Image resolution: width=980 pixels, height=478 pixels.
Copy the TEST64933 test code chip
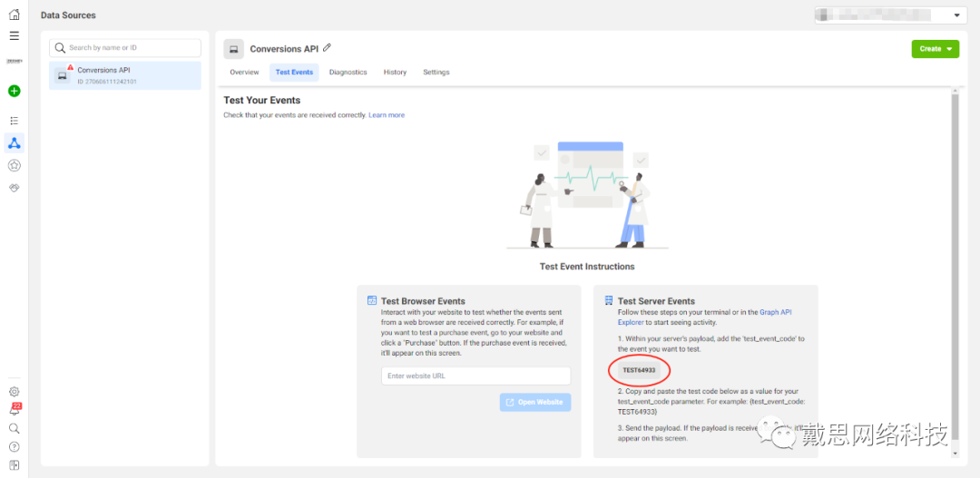point(639,371)
